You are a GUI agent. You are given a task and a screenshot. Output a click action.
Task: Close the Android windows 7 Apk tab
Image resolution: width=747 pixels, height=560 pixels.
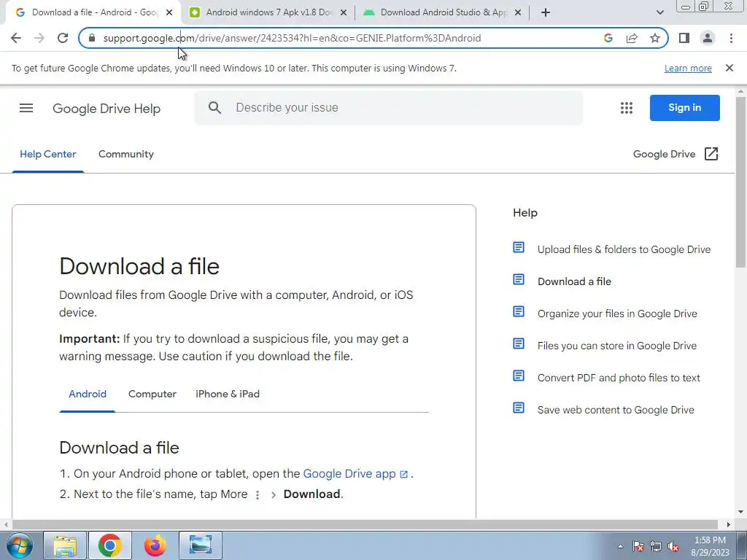coord(344,12)
